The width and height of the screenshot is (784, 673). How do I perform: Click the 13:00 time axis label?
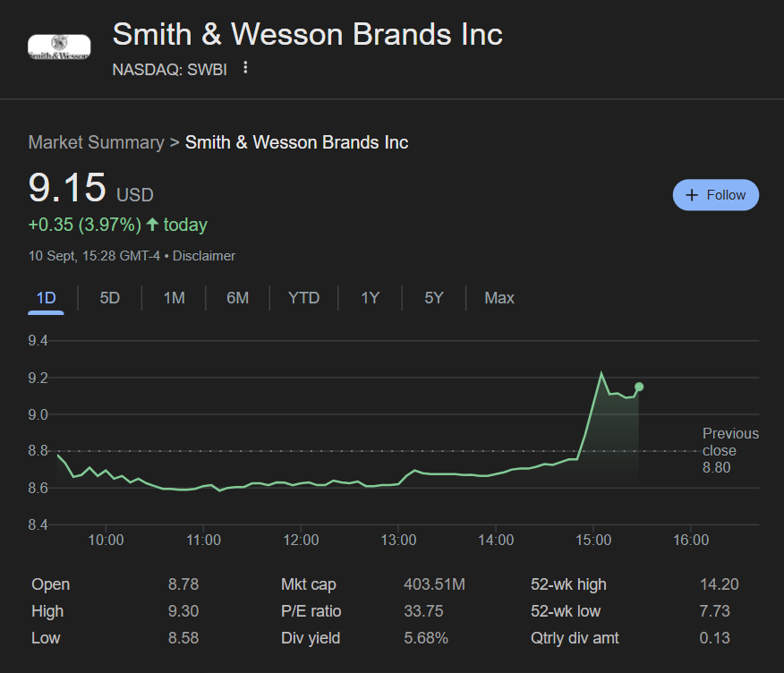pyautogui.click(x=398, y=540)
